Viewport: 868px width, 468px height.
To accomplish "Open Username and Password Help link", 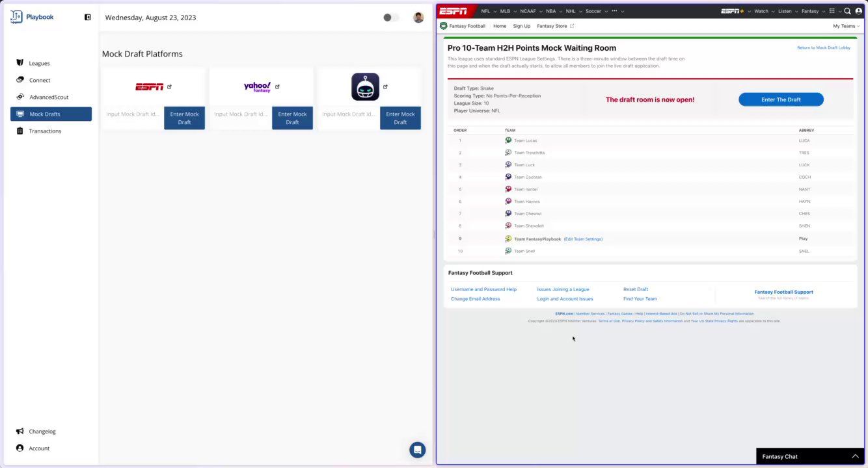I will [483, 289].
